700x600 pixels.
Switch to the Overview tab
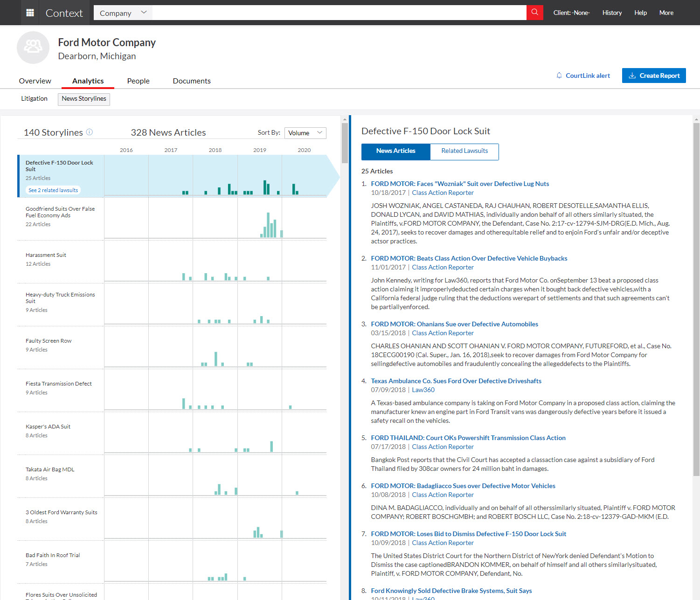35,81
